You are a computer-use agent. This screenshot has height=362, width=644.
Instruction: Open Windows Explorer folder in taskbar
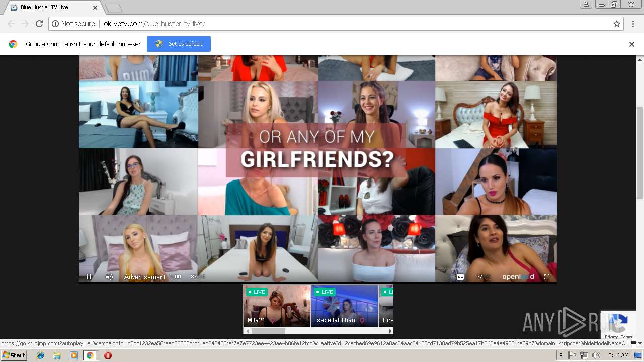(57, 355)
